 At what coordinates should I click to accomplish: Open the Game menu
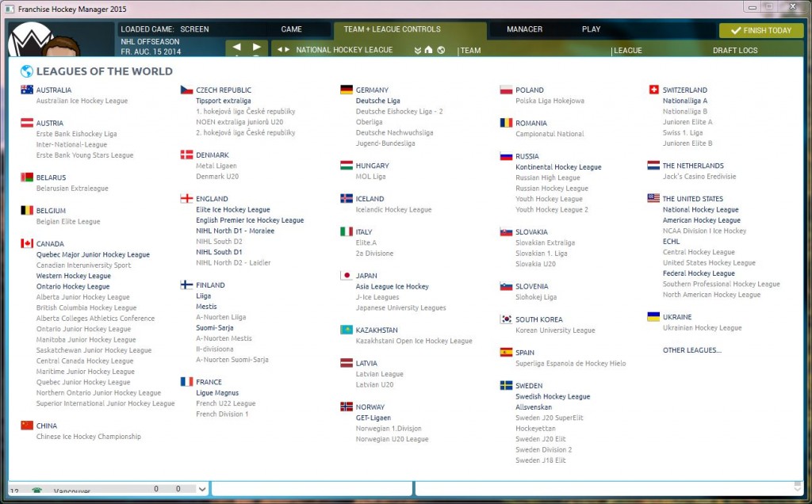pyautogui.click(x=291, y=29)
